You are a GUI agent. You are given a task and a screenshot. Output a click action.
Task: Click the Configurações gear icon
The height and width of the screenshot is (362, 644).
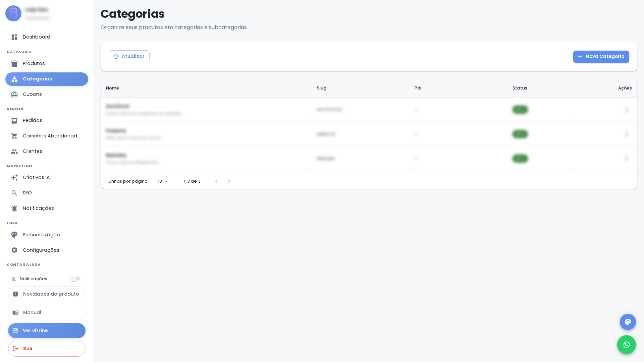14,250
